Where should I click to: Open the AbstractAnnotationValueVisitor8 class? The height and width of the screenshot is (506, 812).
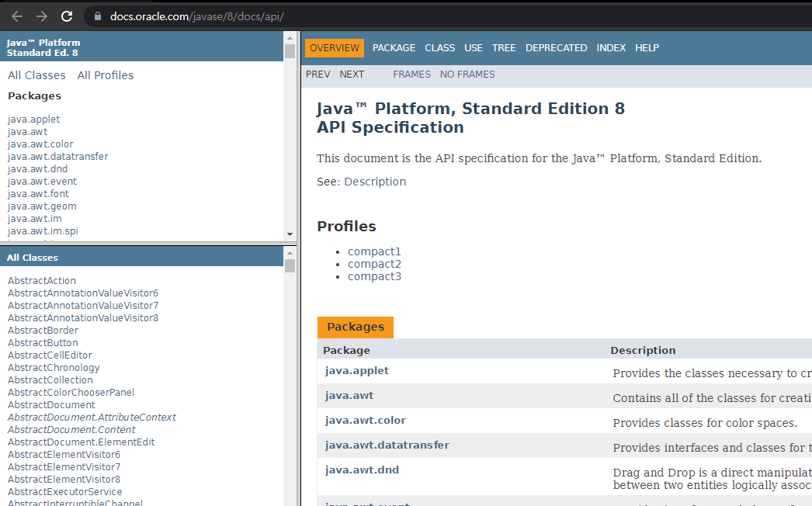click(x=83, y=318)
